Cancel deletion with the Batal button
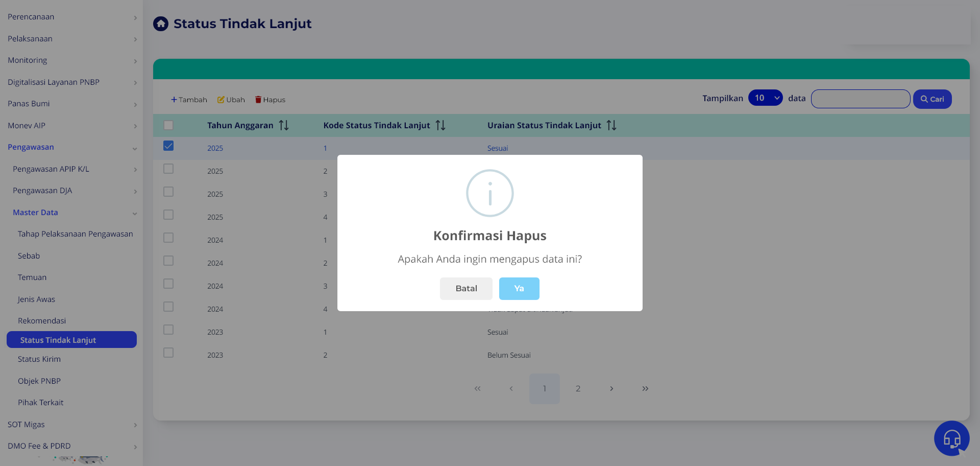This screenshot has width=980, height=466. click(x=466, y=288)
